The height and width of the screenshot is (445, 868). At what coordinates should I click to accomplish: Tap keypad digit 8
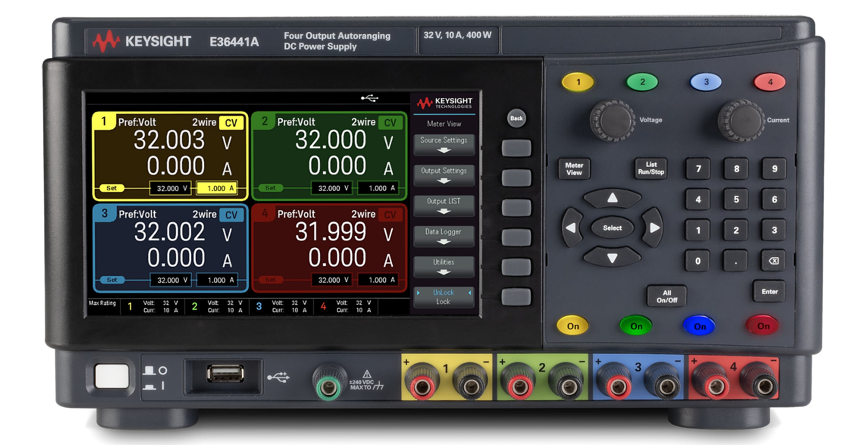click(x=736, y=169)
